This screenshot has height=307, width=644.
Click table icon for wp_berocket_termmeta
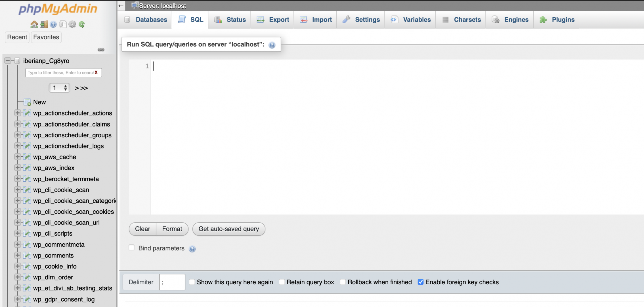point(27,179)
